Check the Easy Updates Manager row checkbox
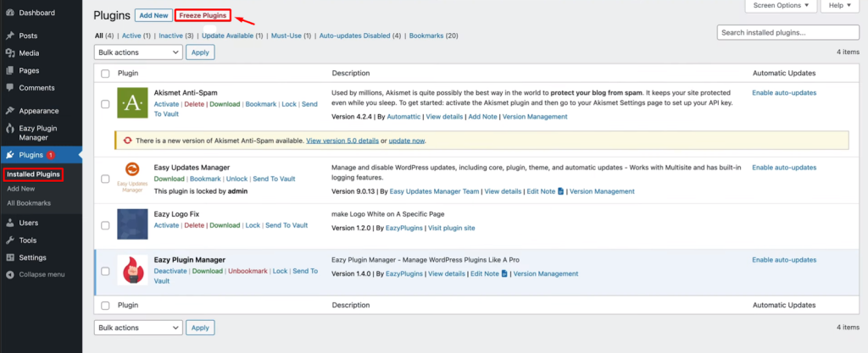Screen dimensions: 868x353 (x=105, y=179)
